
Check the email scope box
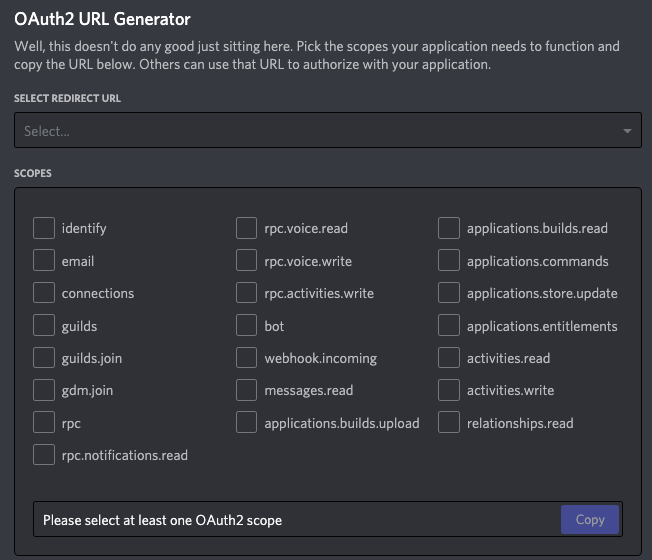point(44,261)
